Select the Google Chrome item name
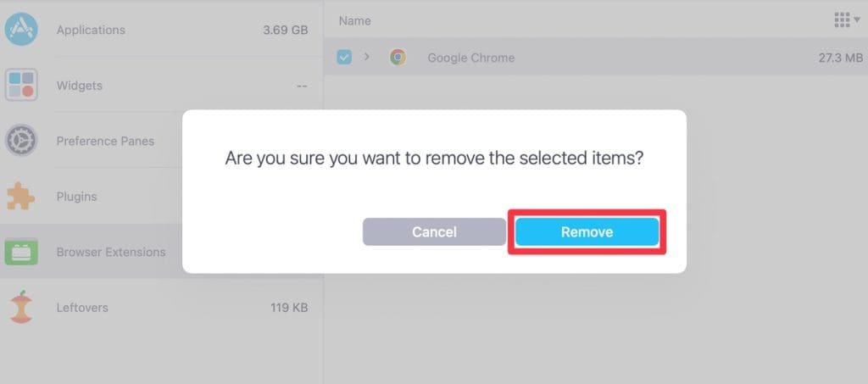The height and width of the screenshot is (384, 868). [470, 58]
